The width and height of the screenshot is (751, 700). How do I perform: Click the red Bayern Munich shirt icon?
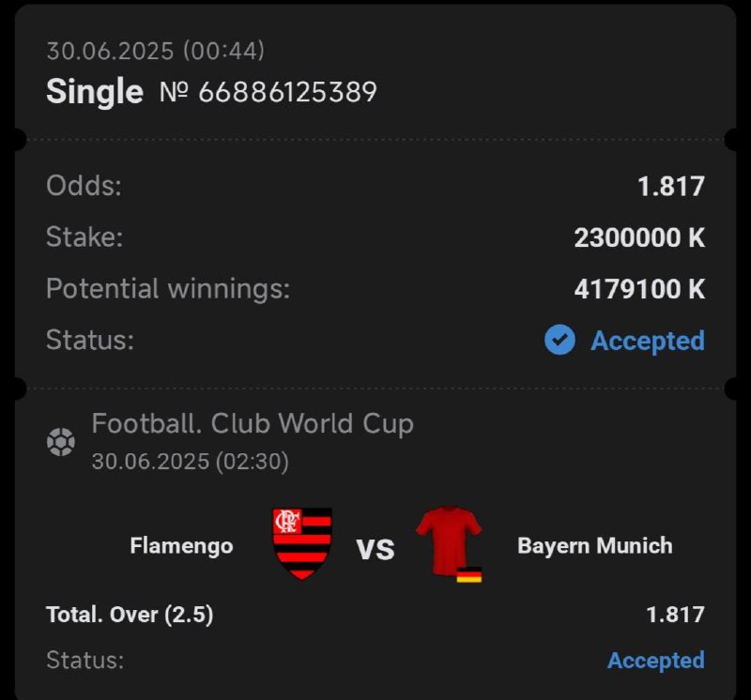coord(449,539)
